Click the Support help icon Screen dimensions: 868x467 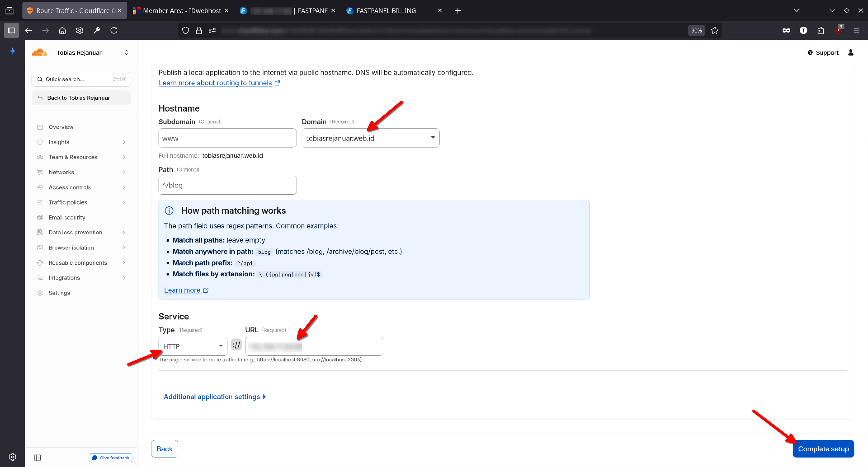click(x=810, y=53)
